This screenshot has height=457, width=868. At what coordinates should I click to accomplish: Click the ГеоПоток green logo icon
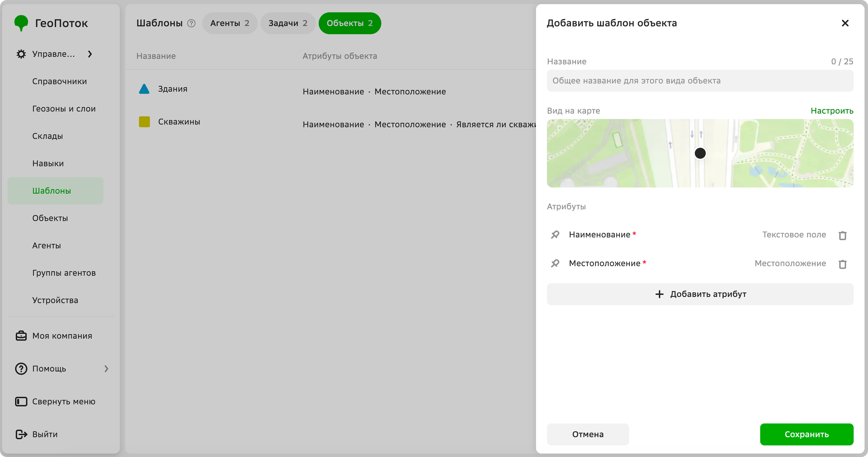(x=21, y=23)
